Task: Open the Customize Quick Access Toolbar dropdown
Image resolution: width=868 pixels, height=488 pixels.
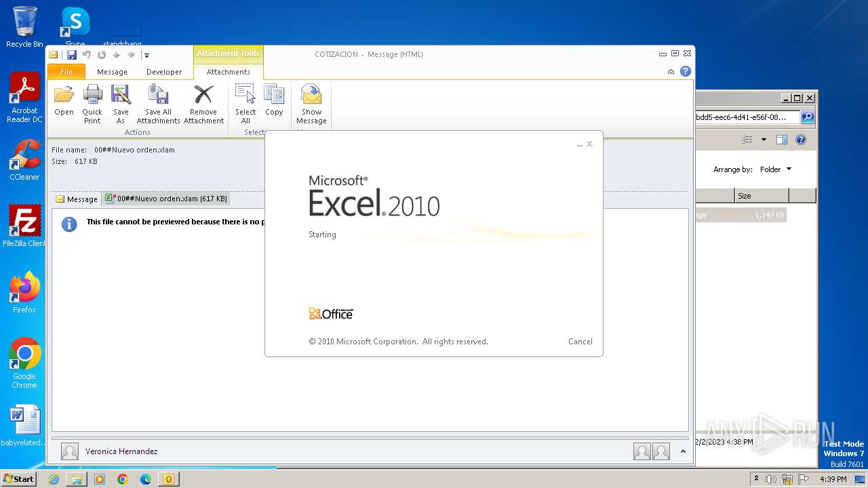Action: (146, 56)
